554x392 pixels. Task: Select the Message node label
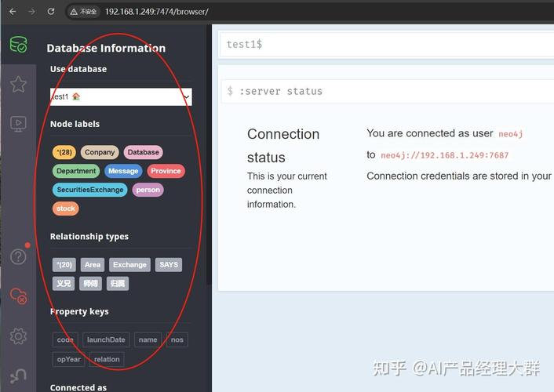coord(123,171)
